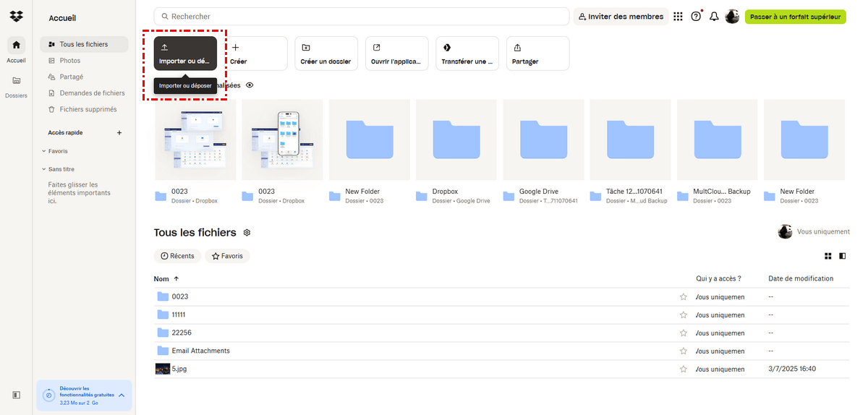Open the apps grid menu icon
Image resolution: width=868 pixels, height=415 pixels.
[x=678, y=17]
